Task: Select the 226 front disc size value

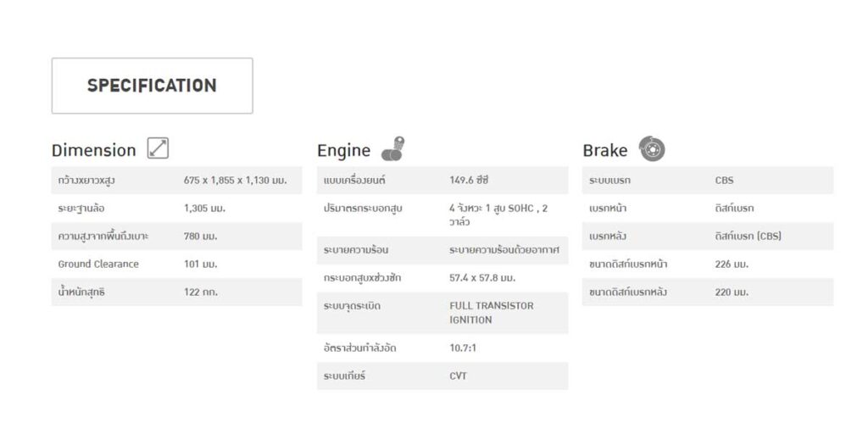Action: pyautogui.click(x=732, y=264)
